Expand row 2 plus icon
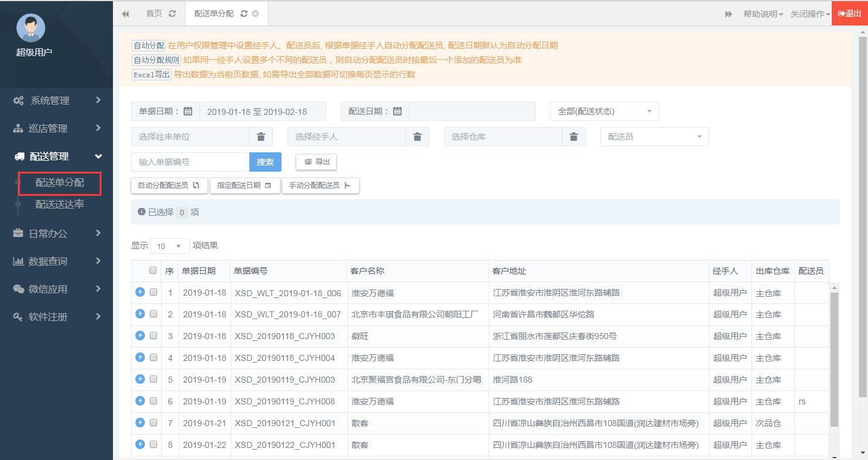The width and height of the screenshot is (868, 460). [x=140, y=314]
